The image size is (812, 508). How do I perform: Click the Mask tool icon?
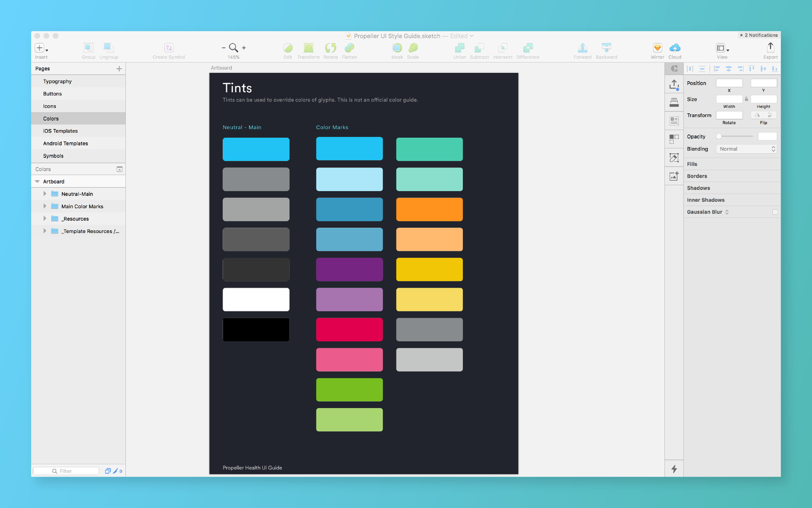click(397, 48)
